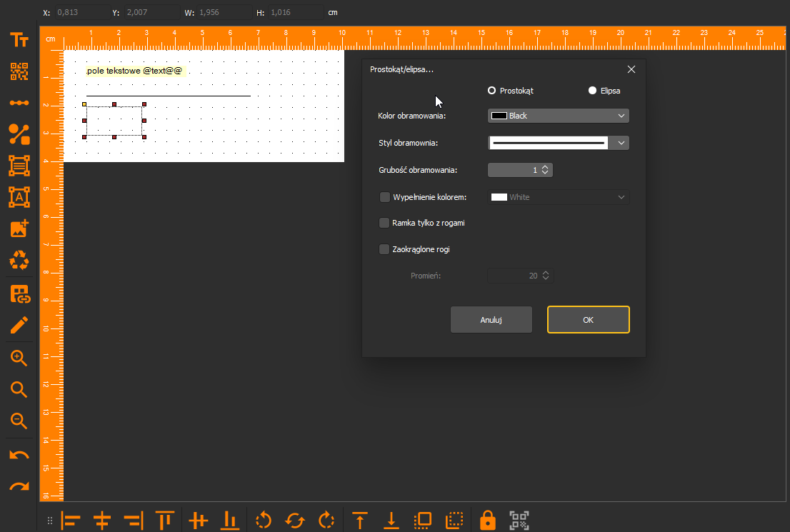Select the QR code tool
Image resolution: width=790 pixels, height=532 pixels.
19,71
